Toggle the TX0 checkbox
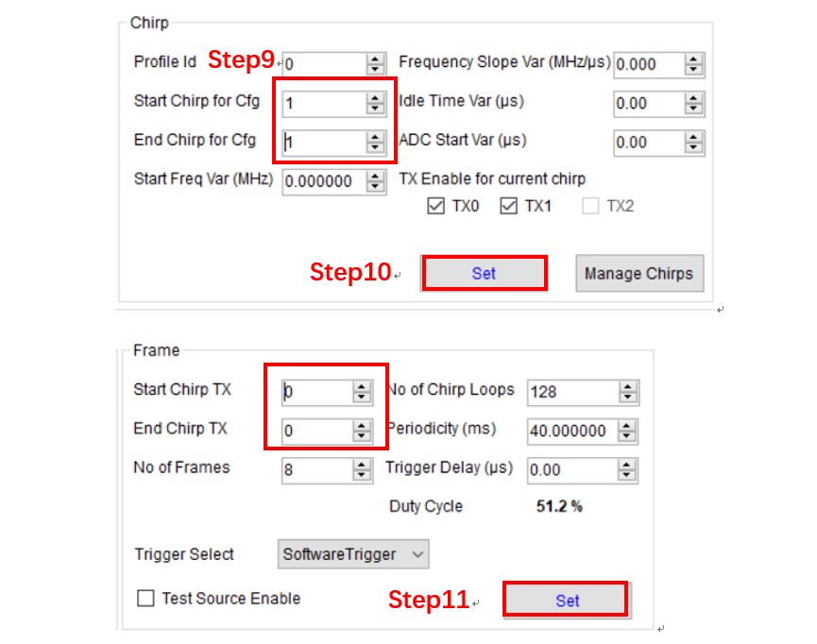This screenshot has height=644, width=817. (x=436, y=206)
